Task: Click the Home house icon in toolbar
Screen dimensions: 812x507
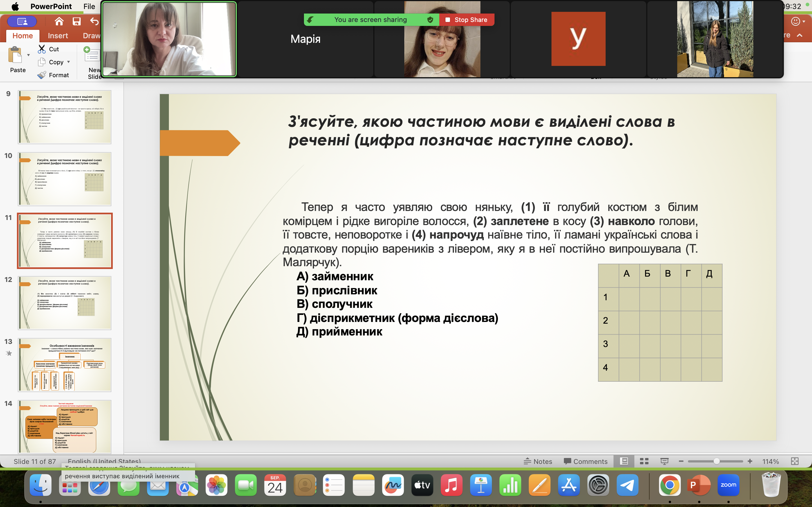Action: coord(59,21)
